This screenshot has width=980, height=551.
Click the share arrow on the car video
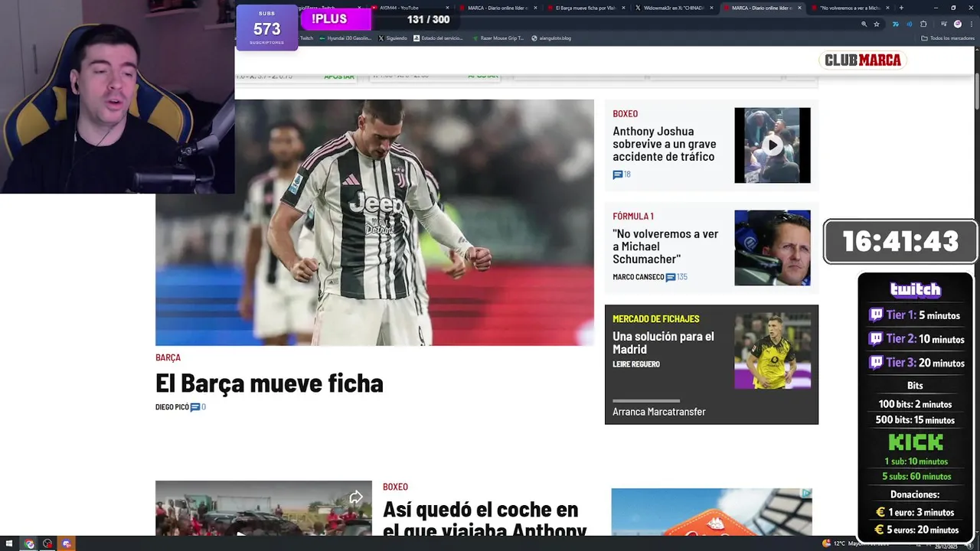coord(356,497)
